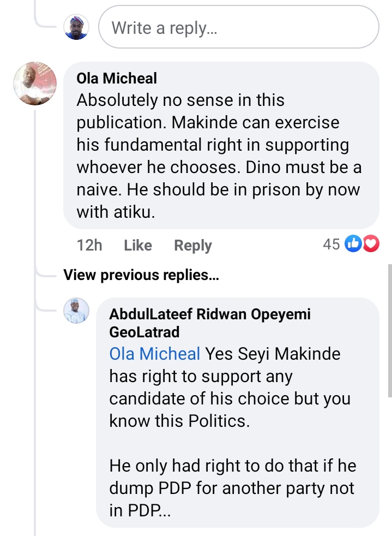Open the 45 reactions count list

(x=331, y=245)
